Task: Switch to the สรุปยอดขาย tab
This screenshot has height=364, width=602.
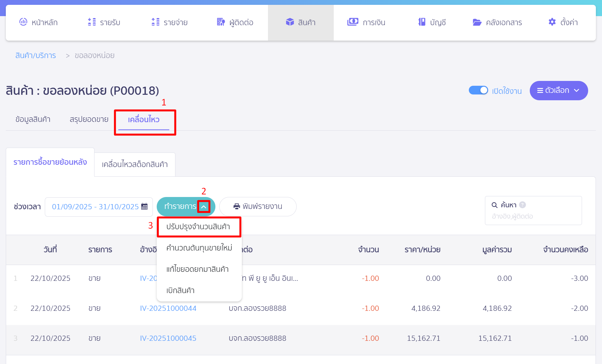Action: 89,119
